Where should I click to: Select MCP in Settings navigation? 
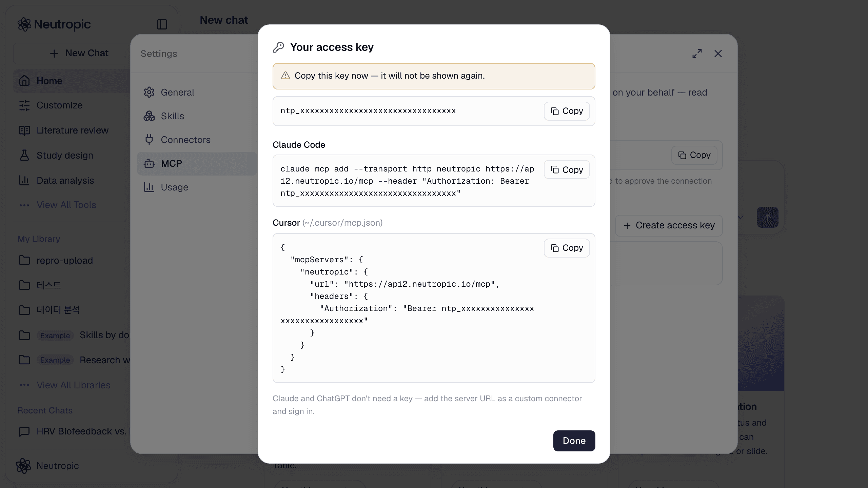coord(197,164)
